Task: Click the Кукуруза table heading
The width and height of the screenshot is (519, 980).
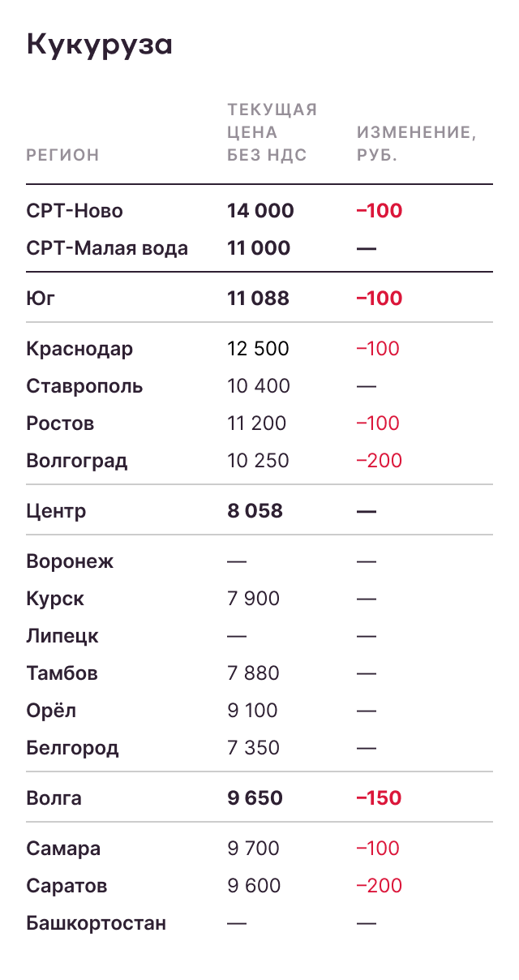Action: (x=100, y=45)
